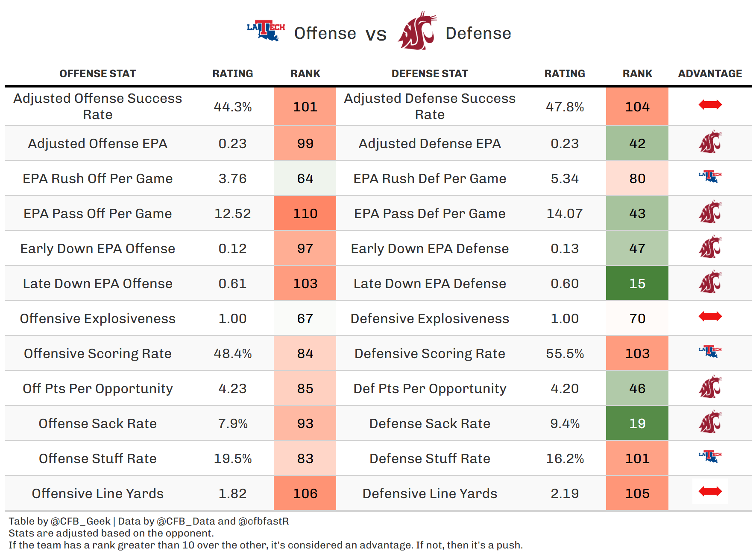
Task: Click the dark green rank 19 cell
Action: tap(637, 423)
